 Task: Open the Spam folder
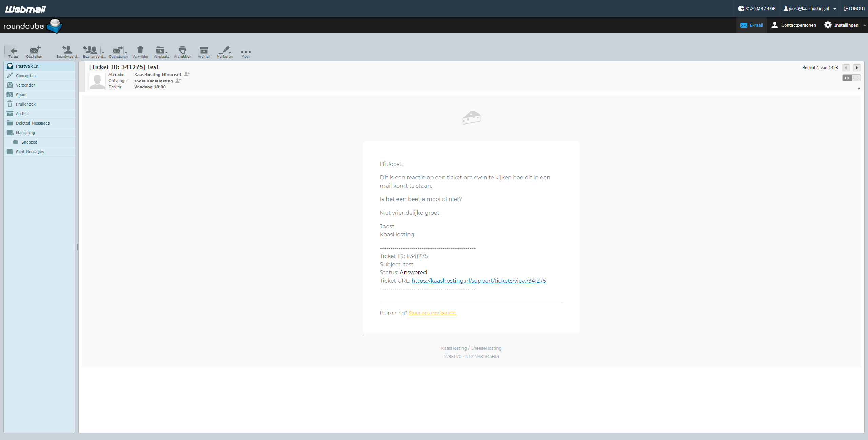21,95
